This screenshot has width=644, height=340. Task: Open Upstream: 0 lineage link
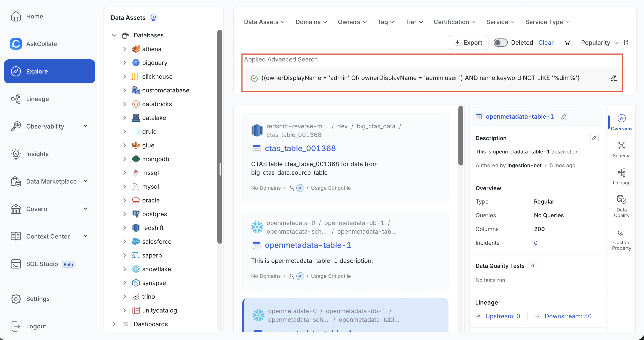pyautogui.click(x=502, y=316)
